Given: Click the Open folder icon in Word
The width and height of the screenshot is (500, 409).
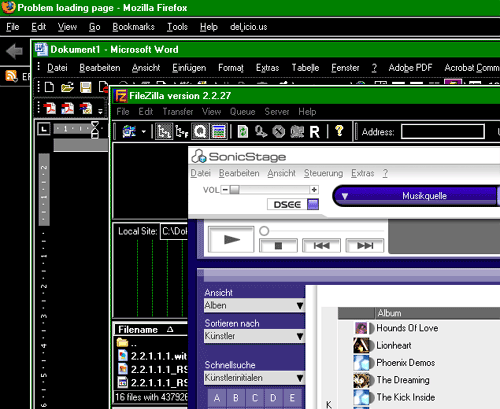Looking at the screenshot, I should coord(67,87).
